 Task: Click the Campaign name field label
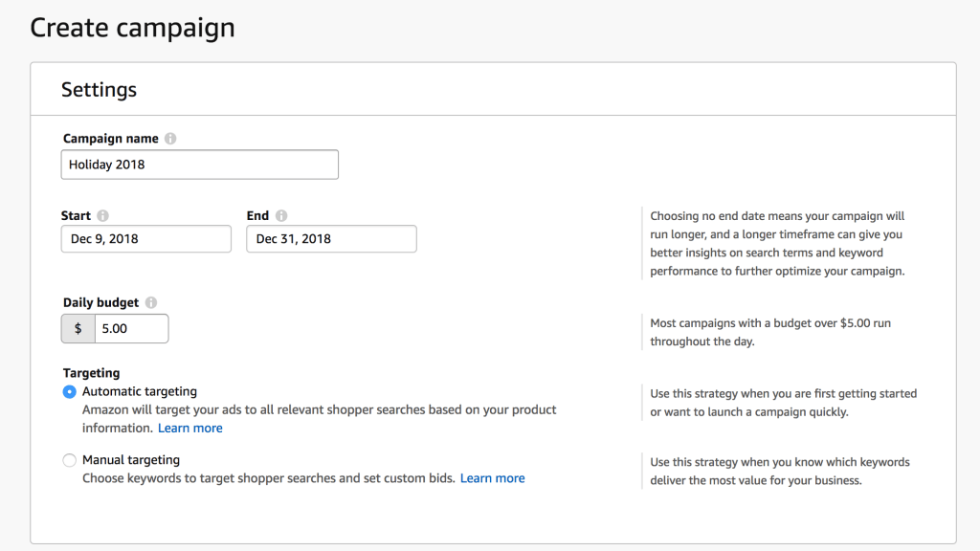[x=111, y=139]
